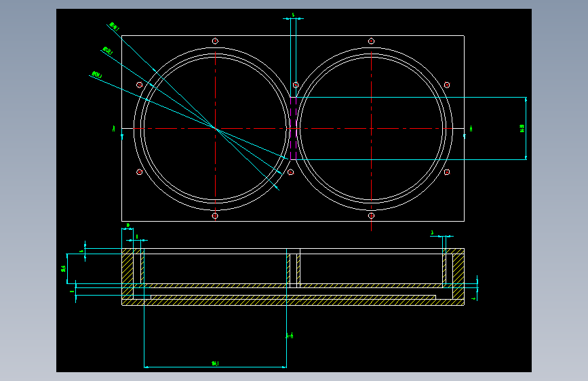Pick the bottom horizontal dimension value of section view
This screenshot has width=588, height=381.
click(215, 363)
